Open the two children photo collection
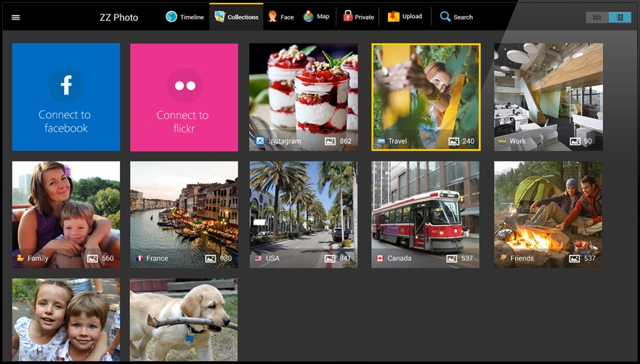Screen dimensions: 640x364 (x=66, y=320)
